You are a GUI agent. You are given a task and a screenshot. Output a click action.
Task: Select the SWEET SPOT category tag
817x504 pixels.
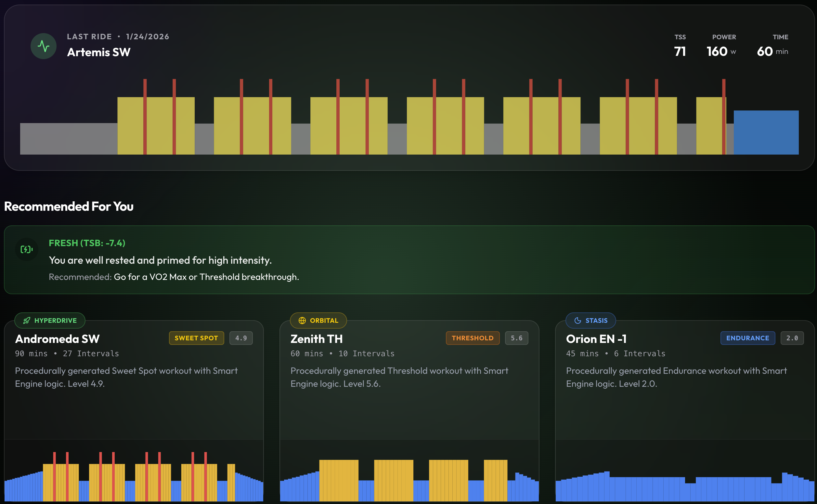(196, 338)
